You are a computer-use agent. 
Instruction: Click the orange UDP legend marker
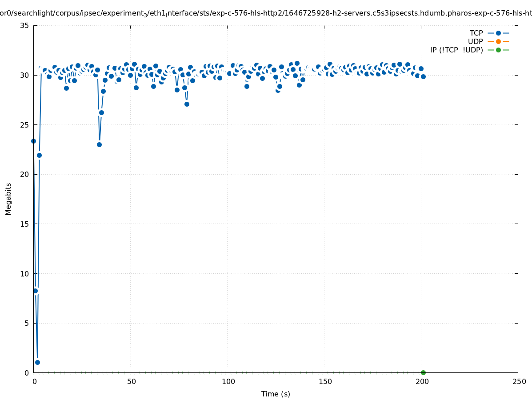tap(498, 41)
